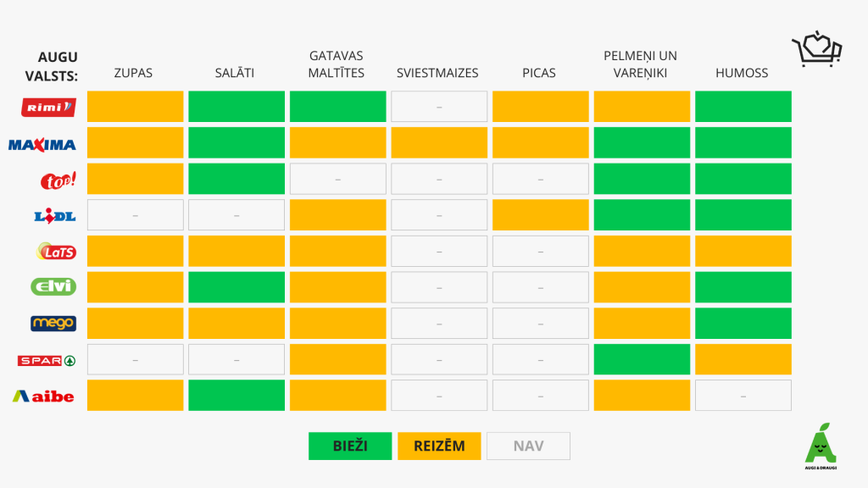Click the LaTS store logo
This screenshot has width=868, height=488.
click(x=57, y=252)
